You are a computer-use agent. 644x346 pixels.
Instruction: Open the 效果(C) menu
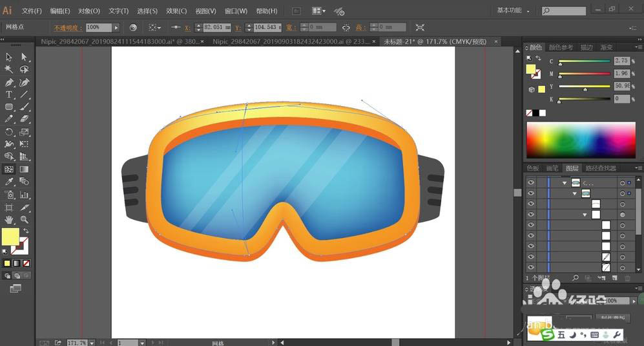(176, 11)
